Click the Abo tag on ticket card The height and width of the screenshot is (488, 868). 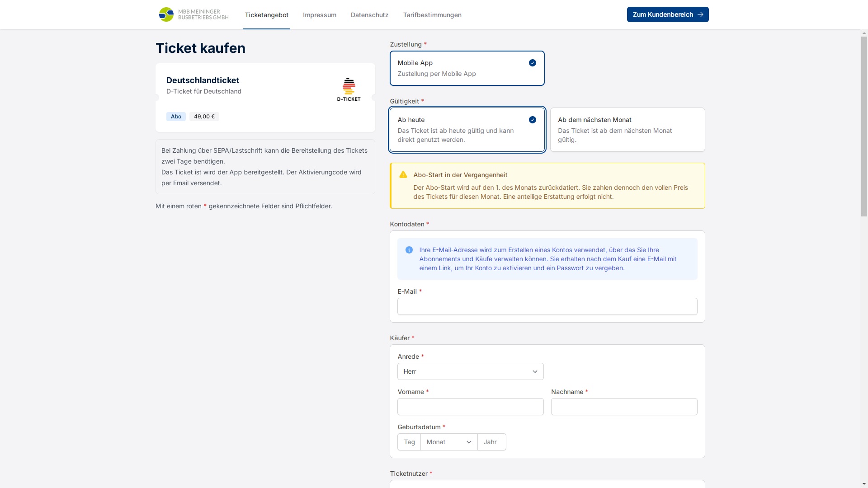[x=176, y=117]
